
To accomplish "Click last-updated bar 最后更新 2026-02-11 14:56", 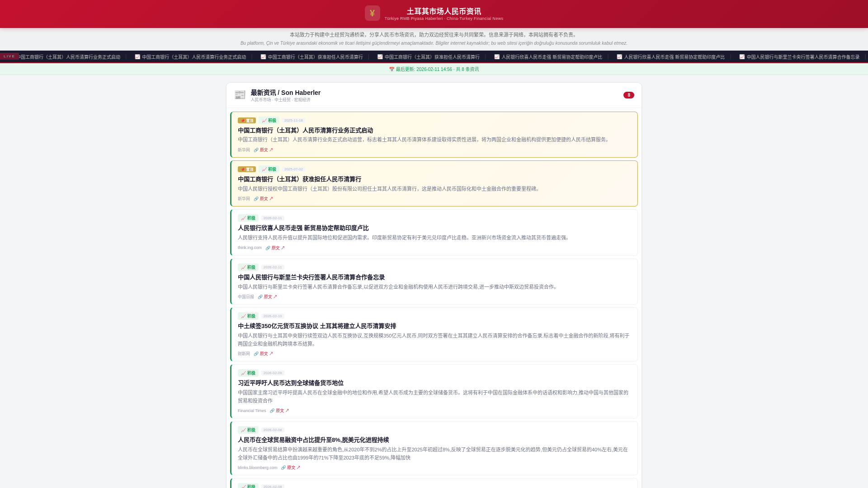I will (x=434, y=69).
